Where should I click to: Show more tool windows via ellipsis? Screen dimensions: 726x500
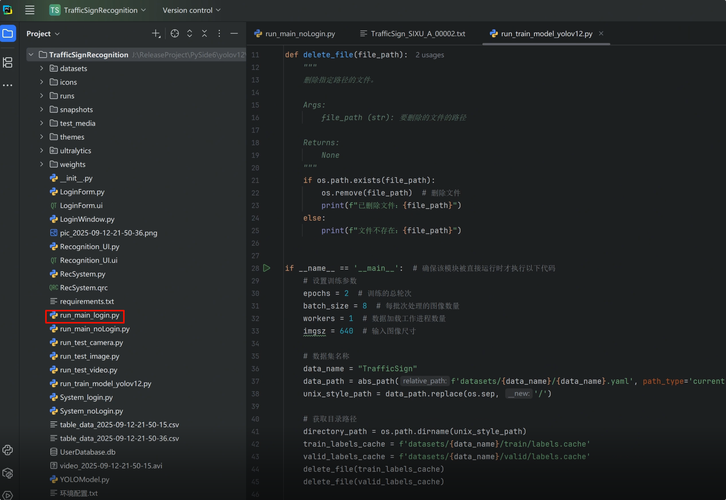(x=8, y=85)
